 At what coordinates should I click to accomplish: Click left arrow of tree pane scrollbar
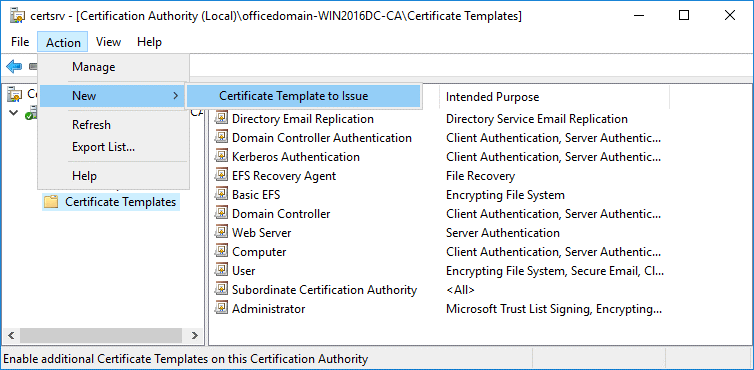click(12, 335)
